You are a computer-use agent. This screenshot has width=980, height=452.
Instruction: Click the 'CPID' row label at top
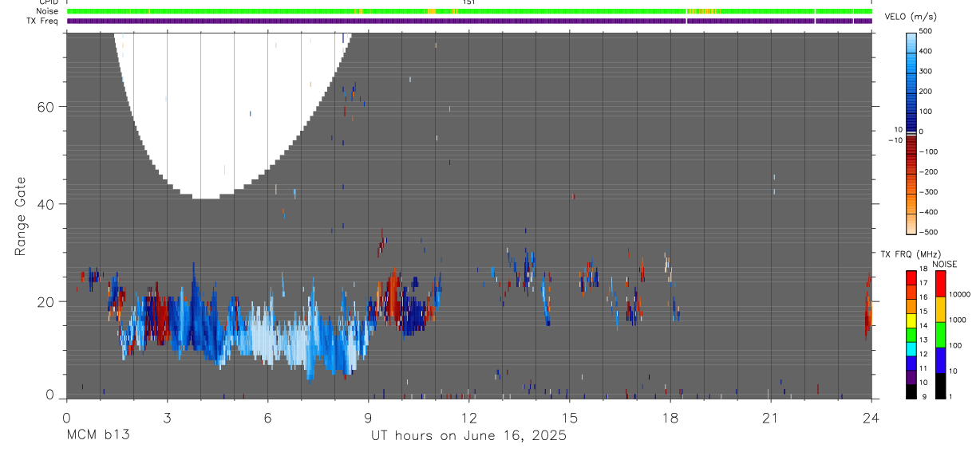coord(49,2)
